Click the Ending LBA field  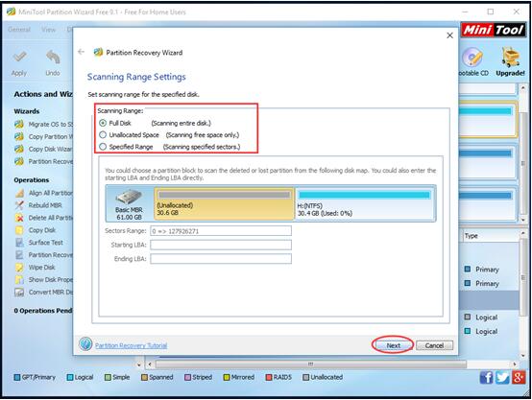pyautogui.click(x=221, y=259)
